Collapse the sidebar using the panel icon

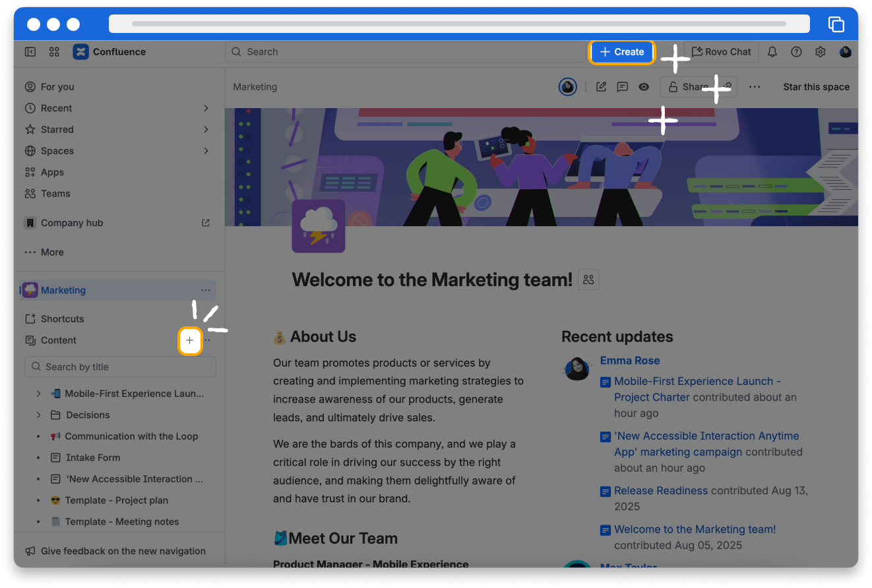30,52
